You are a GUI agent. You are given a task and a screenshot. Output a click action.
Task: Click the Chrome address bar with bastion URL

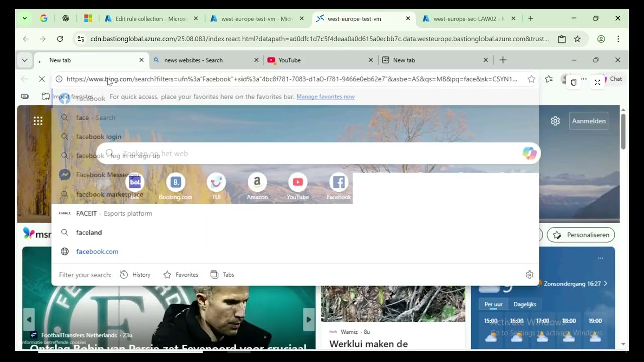point(319,39)
